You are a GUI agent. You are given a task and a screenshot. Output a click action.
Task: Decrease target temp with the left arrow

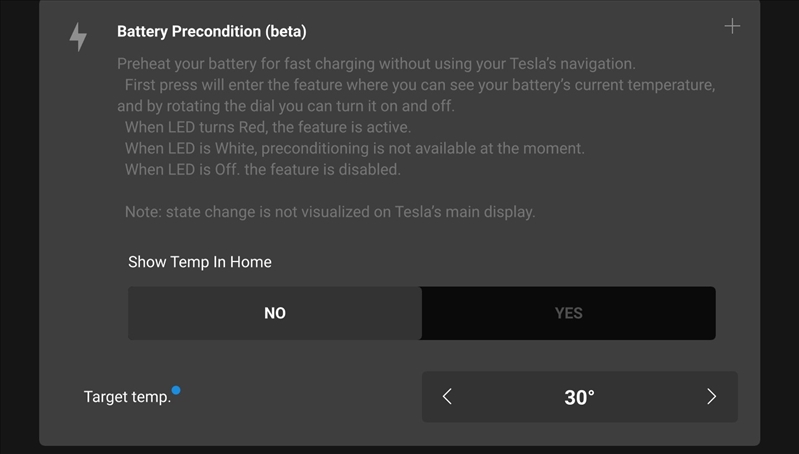coord(447,397)
